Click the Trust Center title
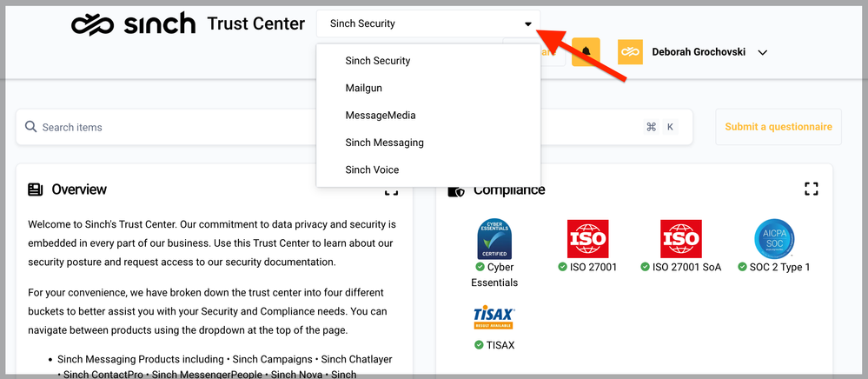Viewport: 868px width, 379px height. click(255, 23)
